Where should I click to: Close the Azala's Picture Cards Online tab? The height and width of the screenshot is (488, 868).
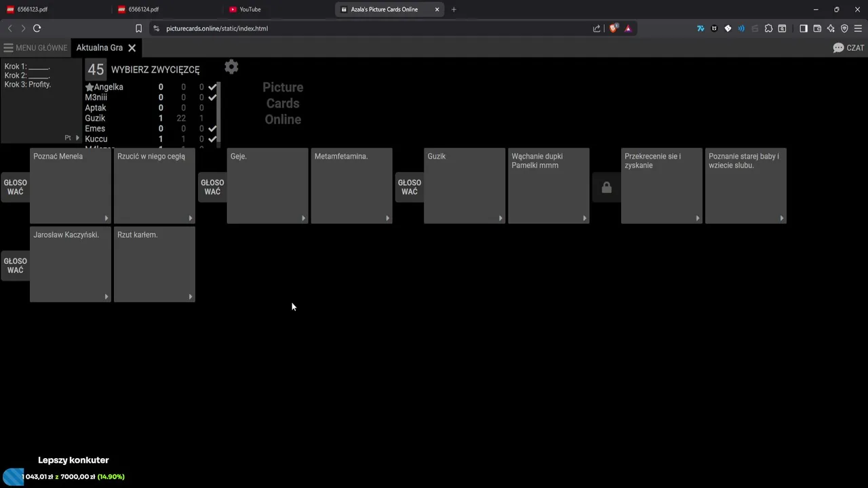pyautogui.click(x=437, y=9)
